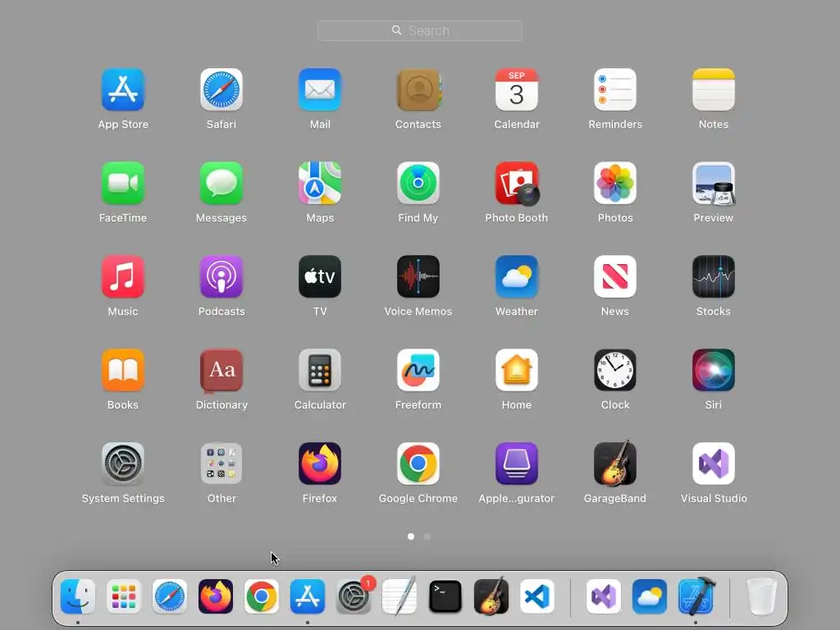Open Xcode from the Dock
The width and height of the screenshot is (840, 630).
pos(696,596)
